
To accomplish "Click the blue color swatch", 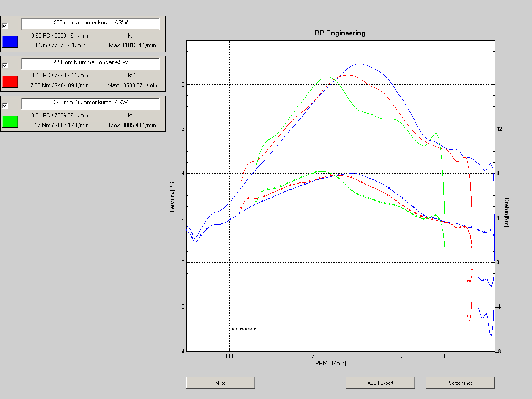I will pyautogui.click(x=10, y=42).
